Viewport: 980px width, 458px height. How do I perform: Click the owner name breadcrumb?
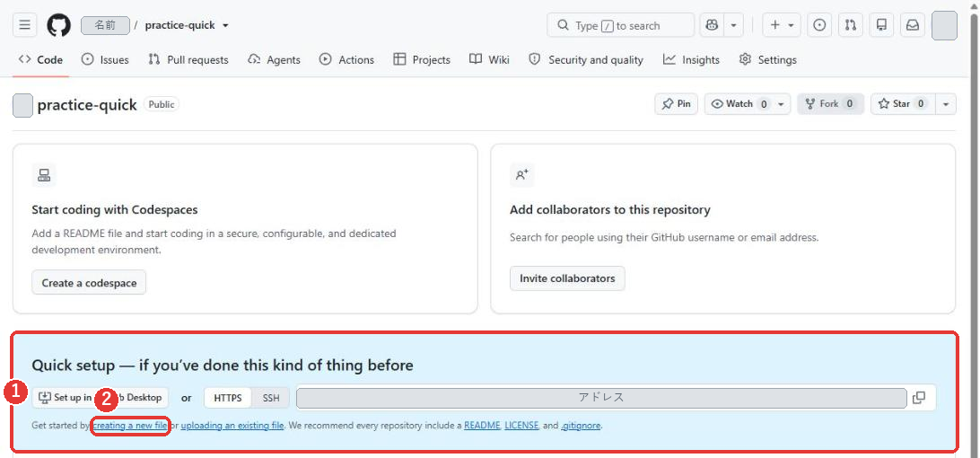click(106, 25)
